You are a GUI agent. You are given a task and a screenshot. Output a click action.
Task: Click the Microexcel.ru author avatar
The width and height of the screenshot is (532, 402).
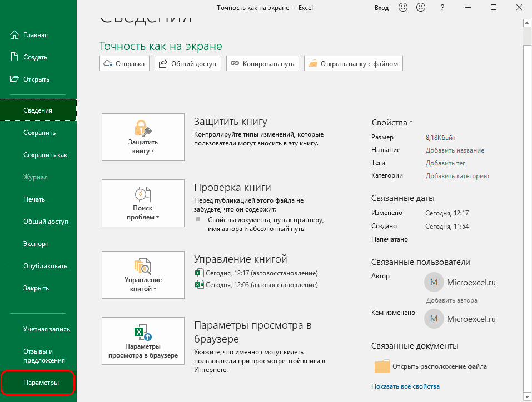[x=434, y=282]
